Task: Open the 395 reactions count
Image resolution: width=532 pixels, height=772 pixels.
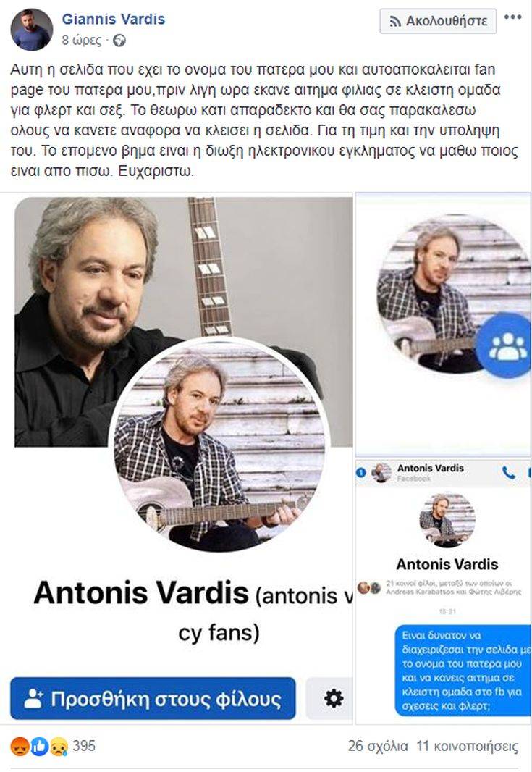Action: click(84, 746)
